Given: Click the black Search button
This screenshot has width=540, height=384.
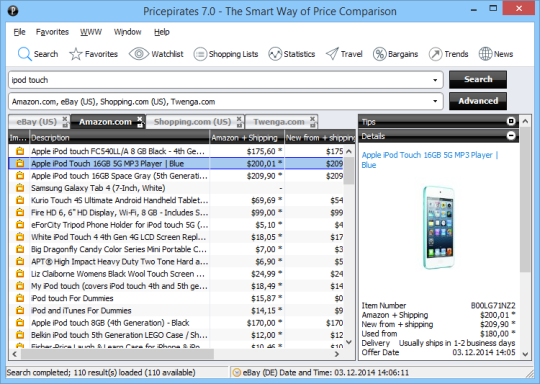Looking at the screenshot, I should click(478, 80).
